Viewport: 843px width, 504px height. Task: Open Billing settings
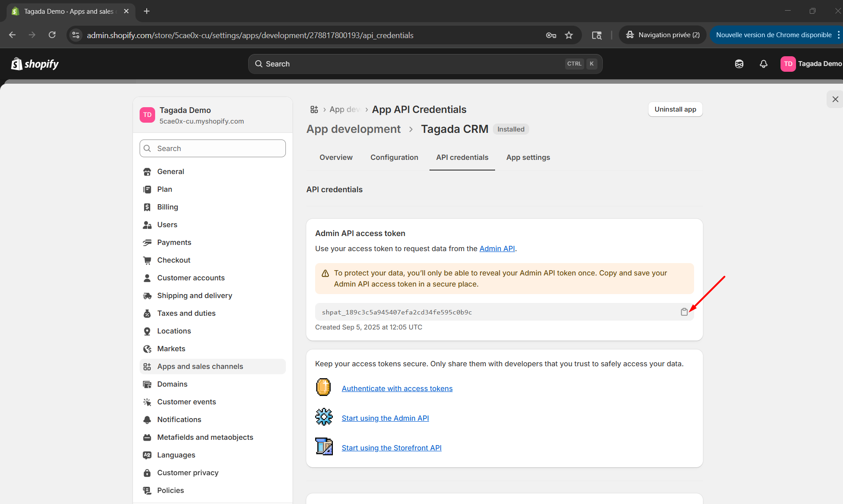tap(213, 207)
